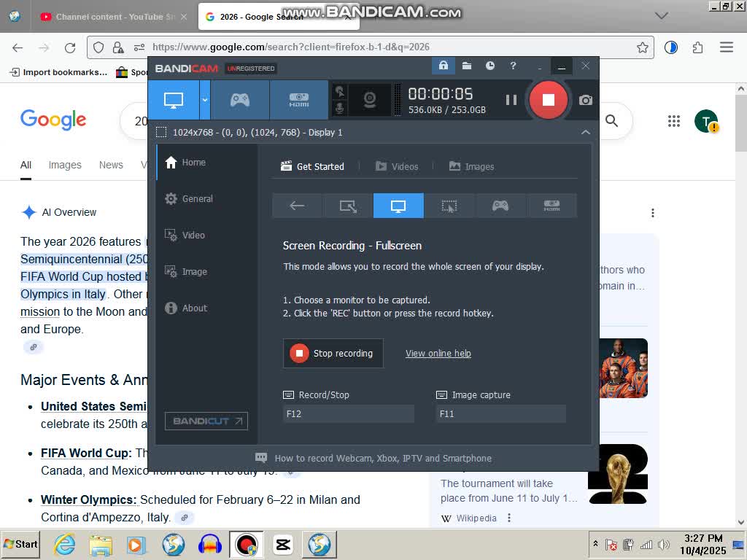Viewport: 747px width, 560px height.
Task: Open the Video settings in the sidebar
Action: click(x=193, y=235)
